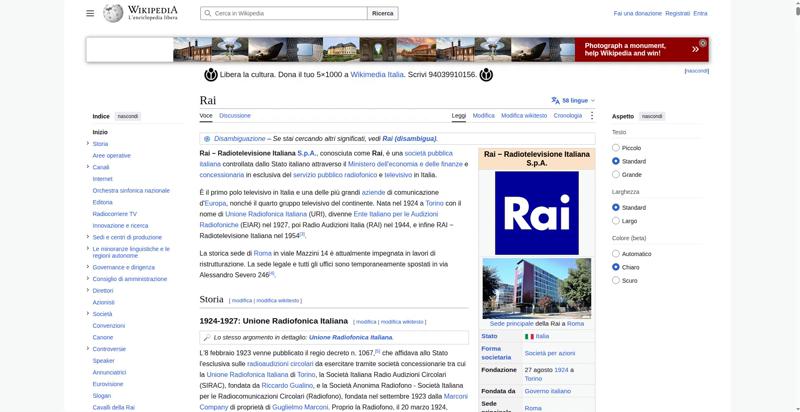Open the Wikimedia Italia link
The width and height of the screenshot is (800, 412).
[377, 75]
